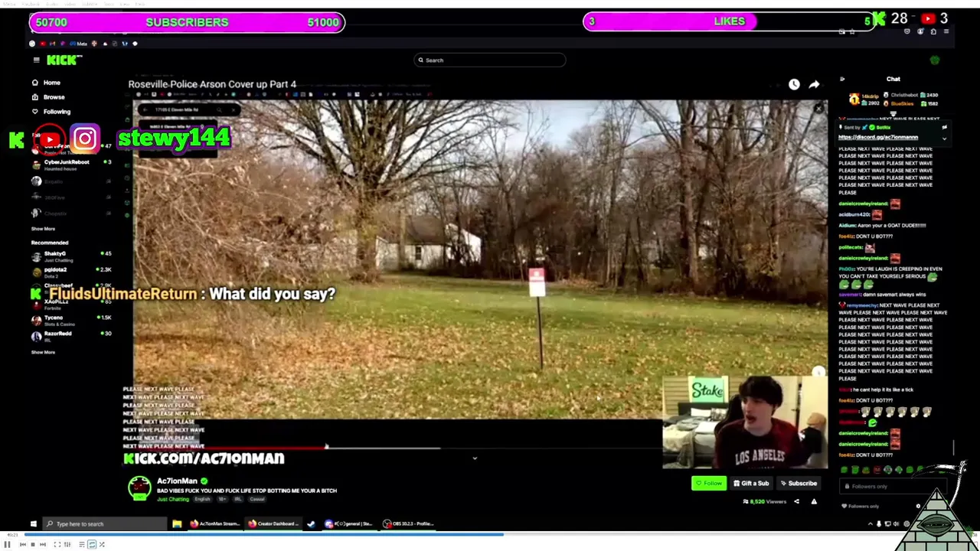Open the Following sidebar entry
Viewport: 980px width, 551px height.
point(51,111)
